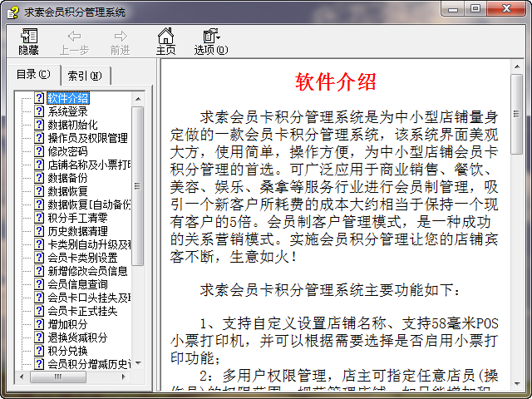The height and width of the screenshot is (399, 532).
Task: Click question-mark icon beside 新增修改会员信息
Action: (39, 271)
